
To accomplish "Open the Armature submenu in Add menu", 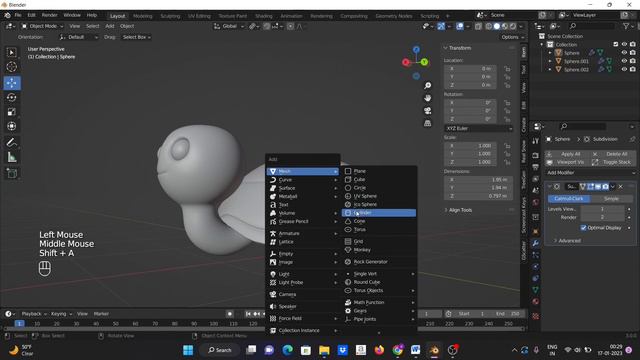I will [x=302, y=233].
